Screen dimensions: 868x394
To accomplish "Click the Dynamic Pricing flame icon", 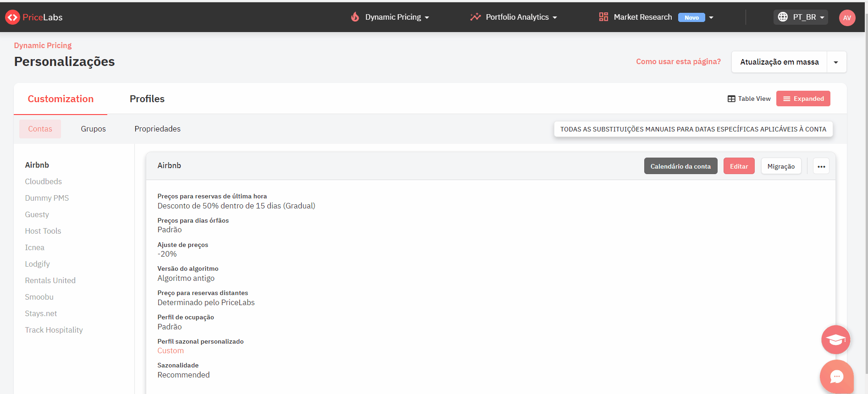I will pos(355,17).
